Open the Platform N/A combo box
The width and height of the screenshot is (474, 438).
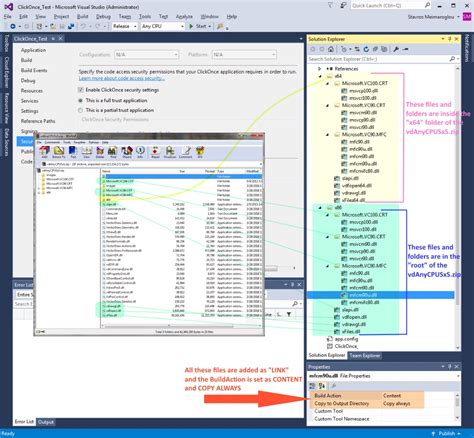(244, 54)
